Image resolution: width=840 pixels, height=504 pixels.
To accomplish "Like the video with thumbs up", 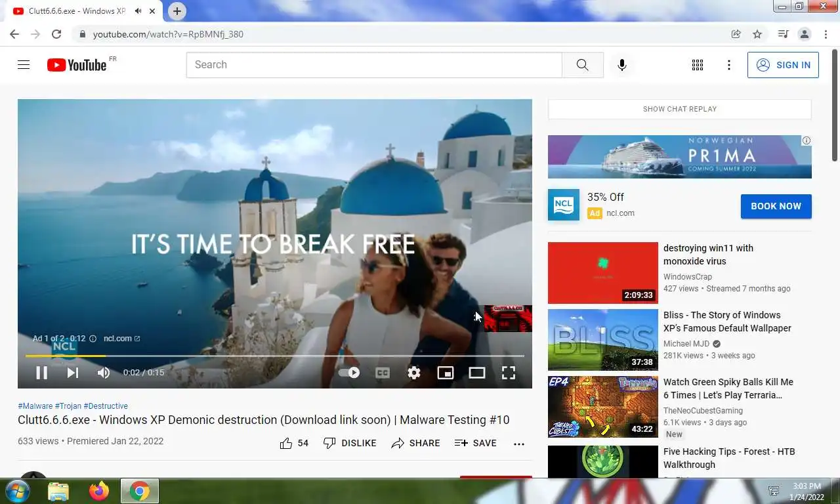I will coord(294,443).
